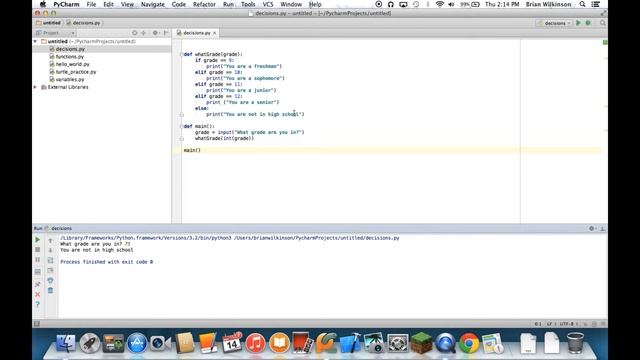This screenshot has width=640, height=360.
Task: Collapse whatGrade function fold marker
Action: tap(181, 54)
